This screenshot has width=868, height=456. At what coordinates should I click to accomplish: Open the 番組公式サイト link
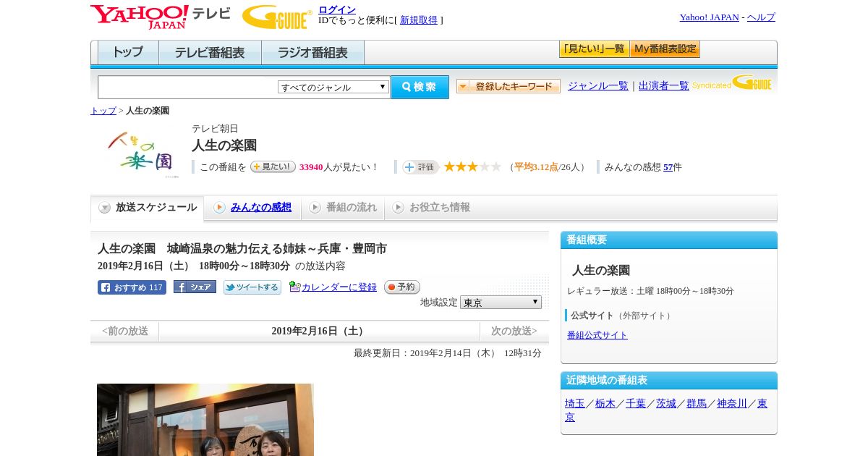tap(597, 335)
